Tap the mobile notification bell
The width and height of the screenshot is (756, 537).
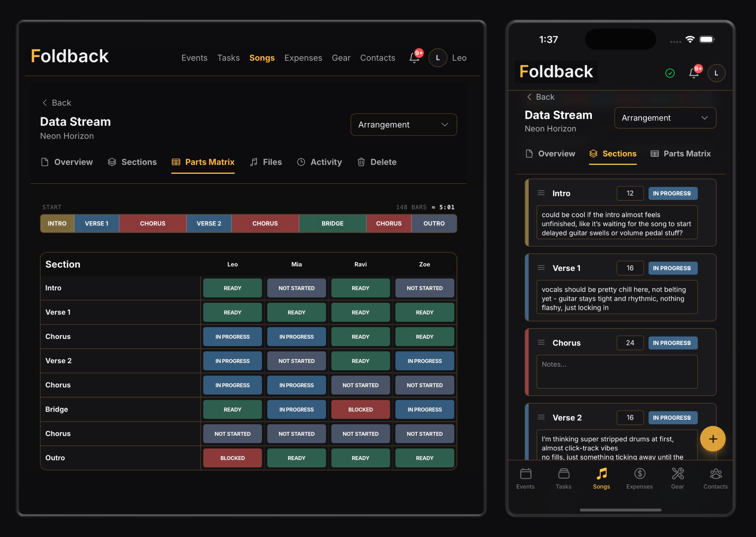coord(693,73)
